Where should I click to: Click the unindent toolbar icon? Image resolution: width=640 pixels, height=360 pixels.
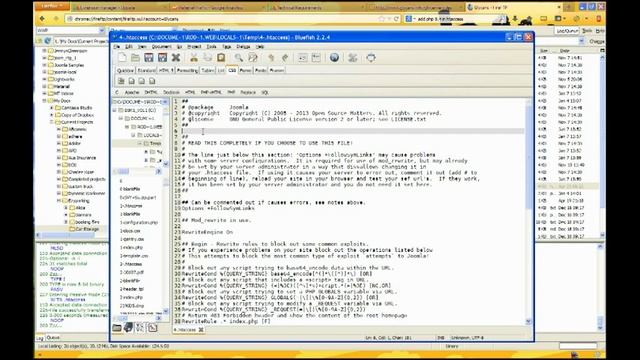302,58
